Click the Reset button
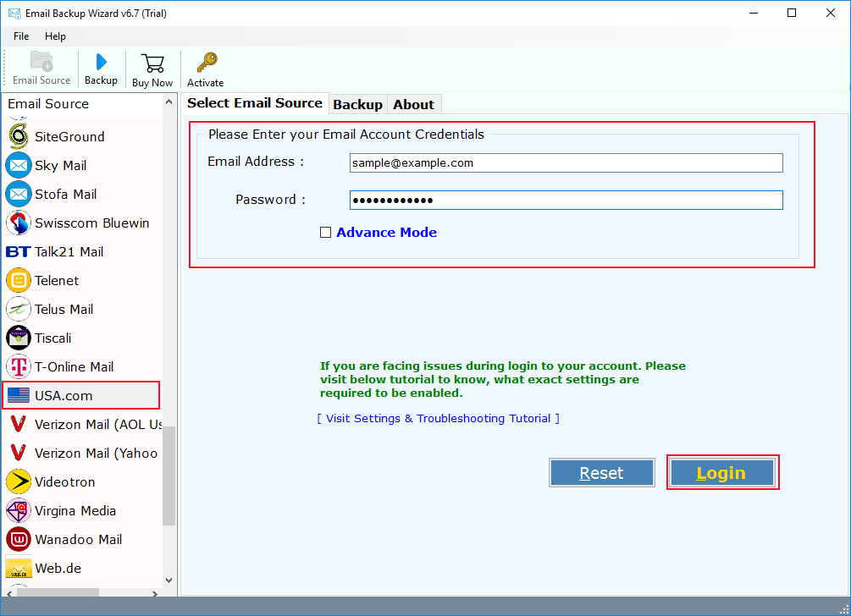 (601, 473)
